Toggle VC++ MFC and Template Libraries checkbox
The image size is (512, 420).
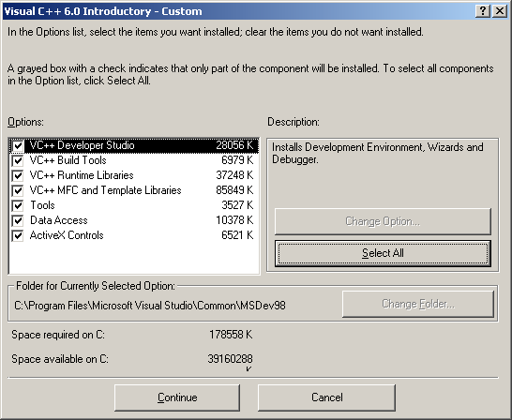[18, 190]
